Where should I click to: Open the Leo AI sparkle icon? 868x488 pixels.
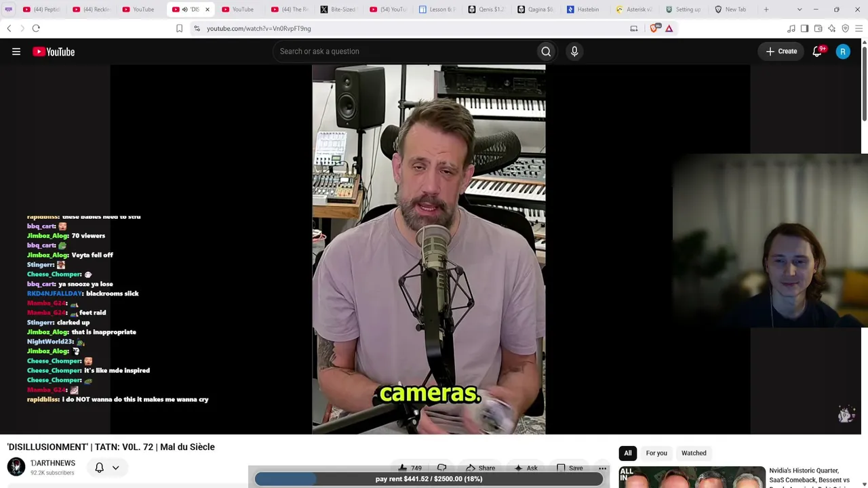coord(832,28)
